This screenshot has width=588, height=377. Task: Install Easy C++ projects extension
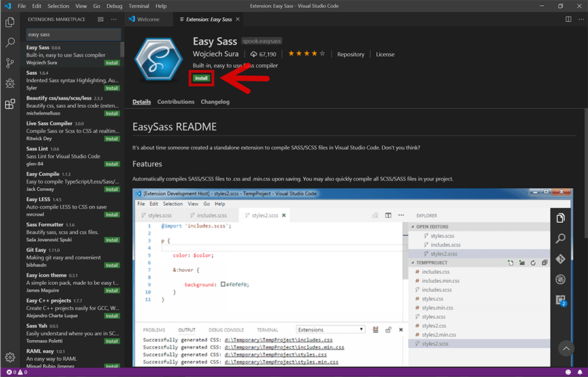point(112,316)
